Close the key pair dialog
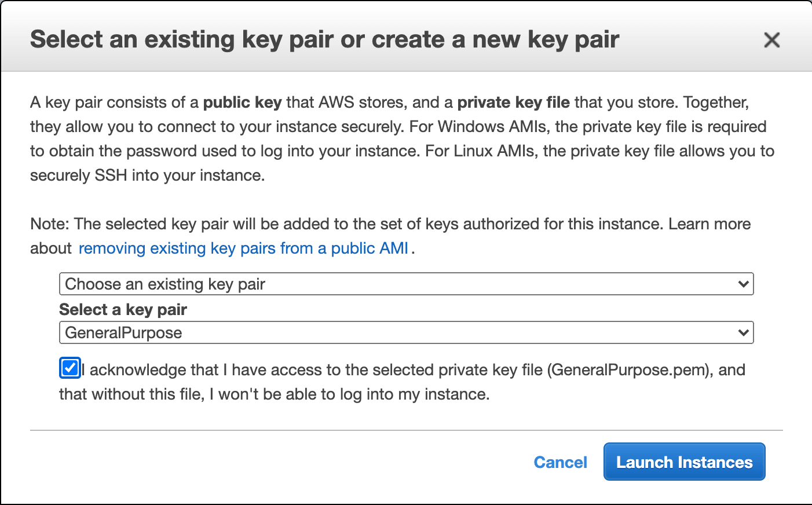This screenshot has height=505, width=812. coord(771,40)
